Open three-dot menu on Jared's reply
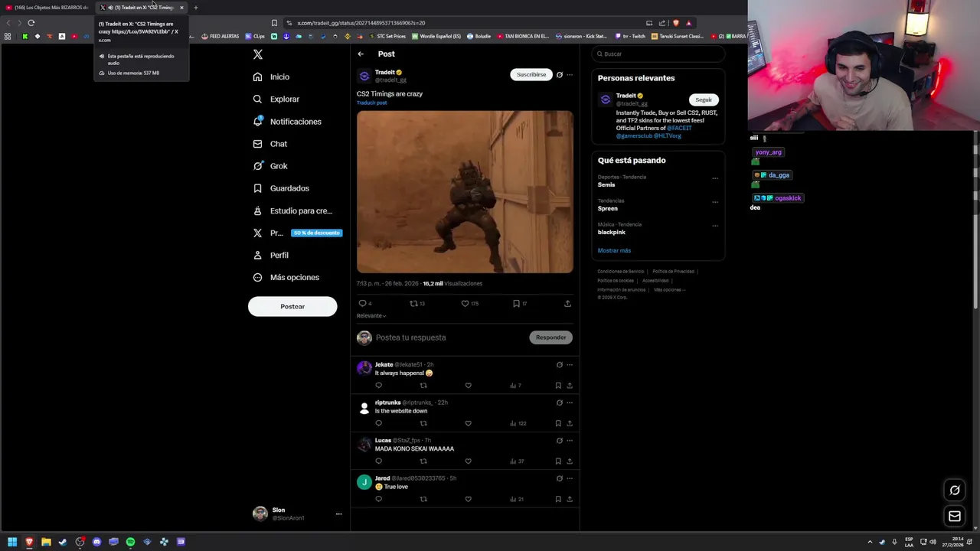 (x=570, y=478)
